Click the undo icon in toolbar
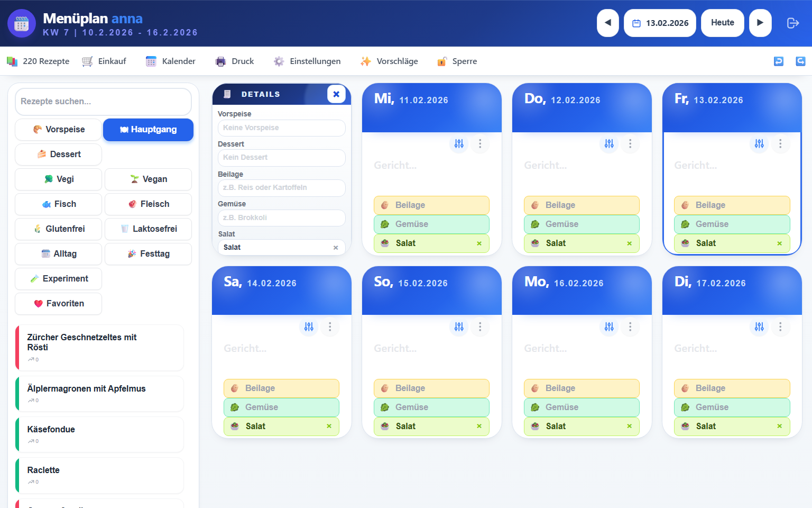 click(x=779, y=61)
